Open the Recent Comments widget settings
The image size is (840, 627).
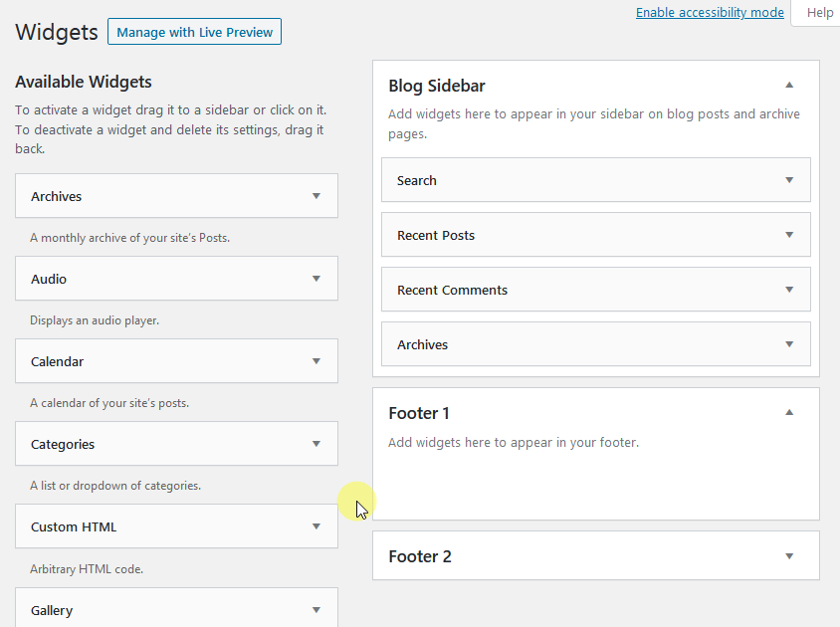coord(789,289)
